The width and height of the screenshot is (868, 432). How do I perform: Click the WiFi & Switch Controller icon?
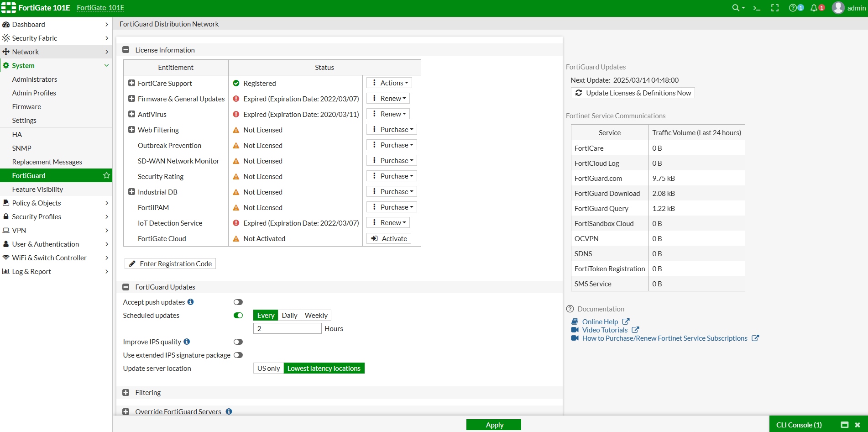click(x=6, y=258)
